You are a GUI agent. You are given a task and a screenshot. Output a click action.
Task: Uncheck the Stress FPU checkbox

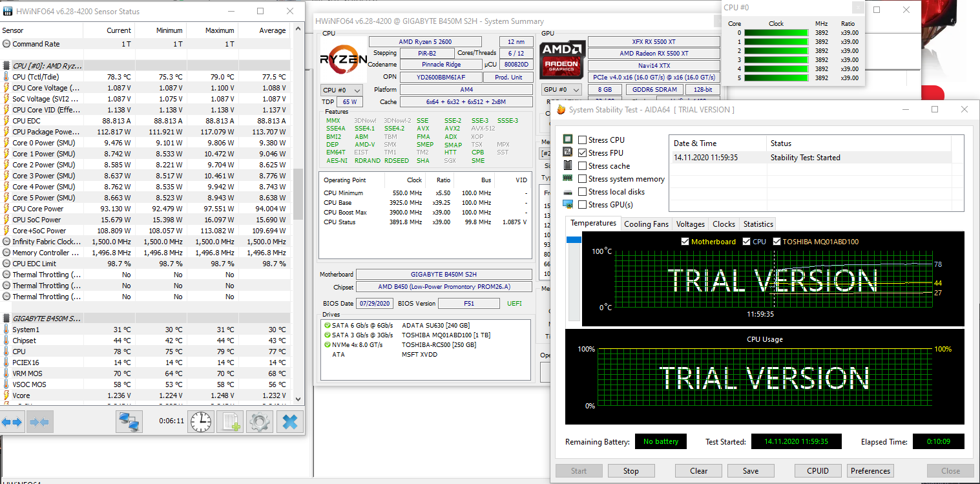pyautogui.click(x=583, y=153)
